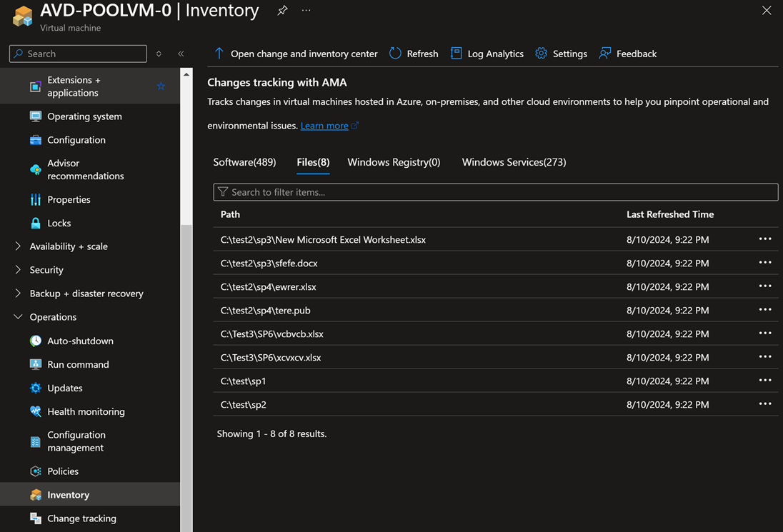Open the Updates gear icon
This screenshot has width=783, height=532.
click(x=36, y=388)
